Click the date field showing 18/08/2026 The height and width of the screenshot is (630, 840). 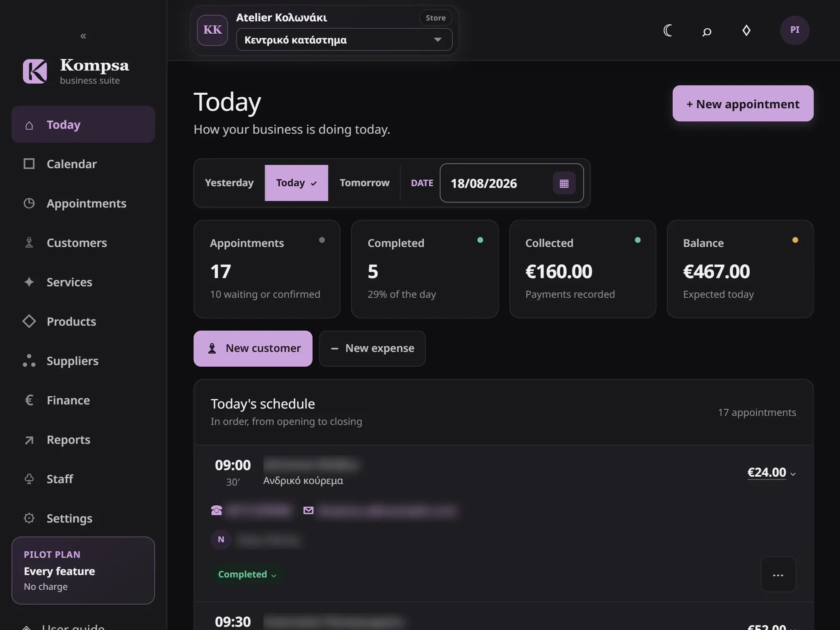coord(512,183)
